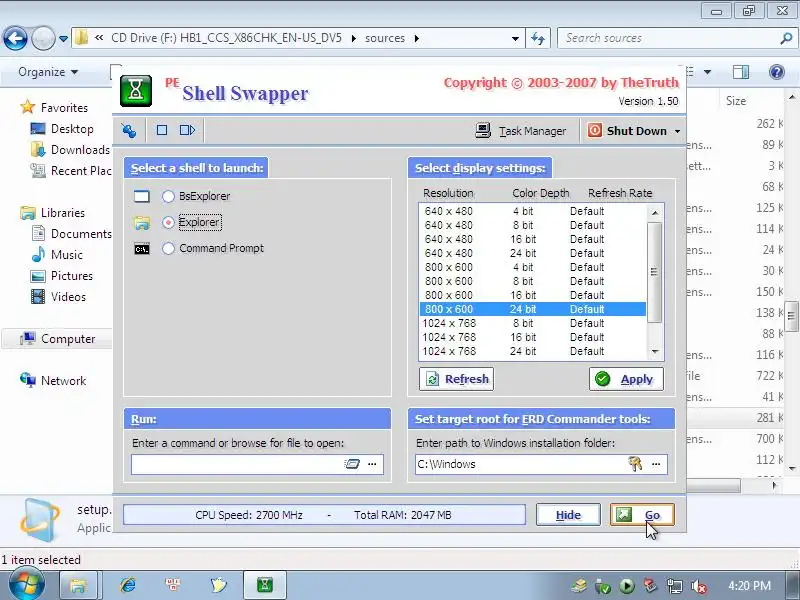
Task: Click the Apply button
Action: click(x=627, y=379)
